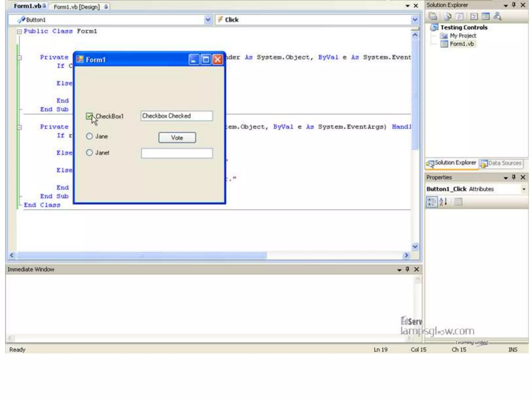
Task: Close the Solution Explorer panel
Action: coord(523,5)
